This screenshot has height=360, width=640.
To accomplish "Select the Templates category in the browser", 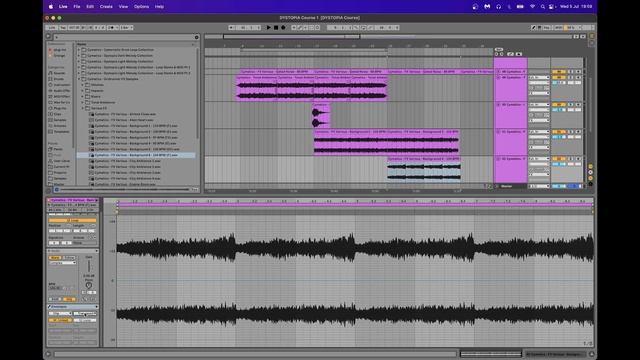I will (x=59, y=132).
